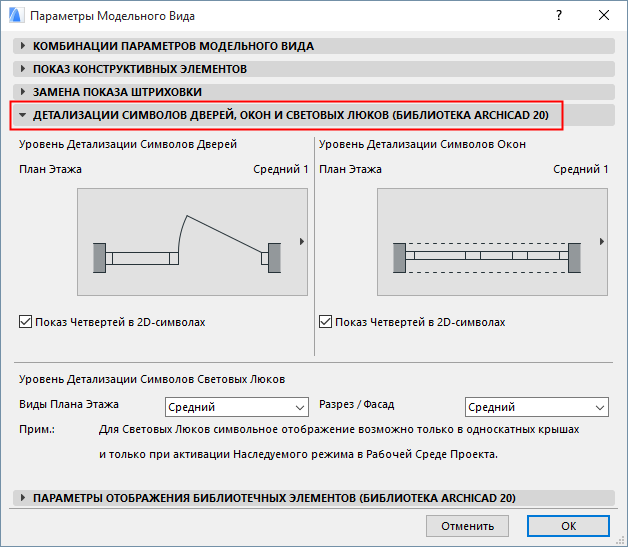Viewport: 628px width, 547px height.
Task: Click the dialog's bottom-right resize grip
Action: click(621, 541)
